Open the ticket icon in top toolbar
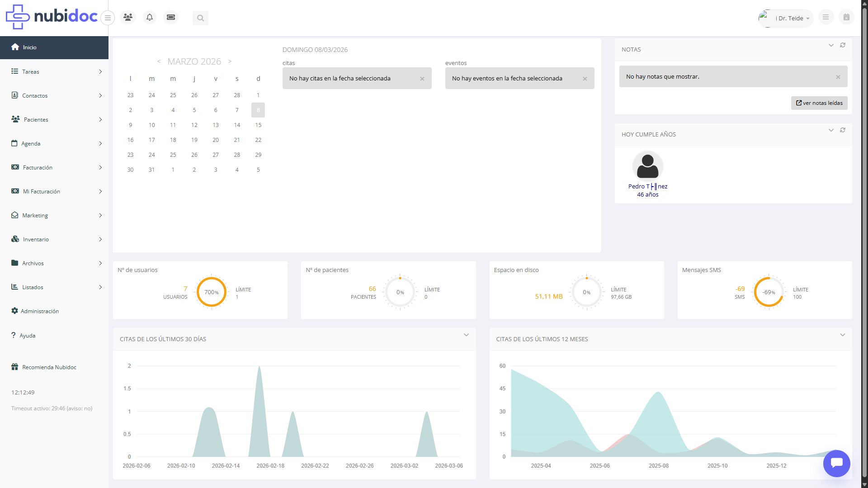868x488 pixels. 171,18
